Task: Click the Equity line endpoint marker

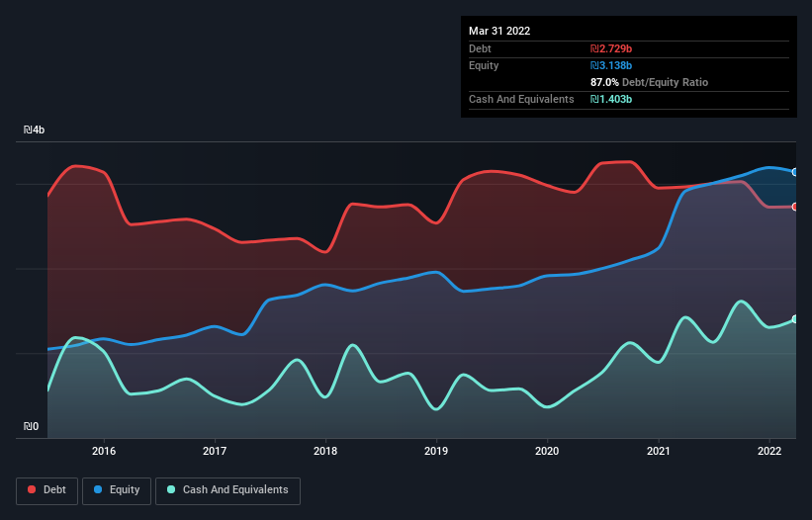Action: (x=795, y=172)
